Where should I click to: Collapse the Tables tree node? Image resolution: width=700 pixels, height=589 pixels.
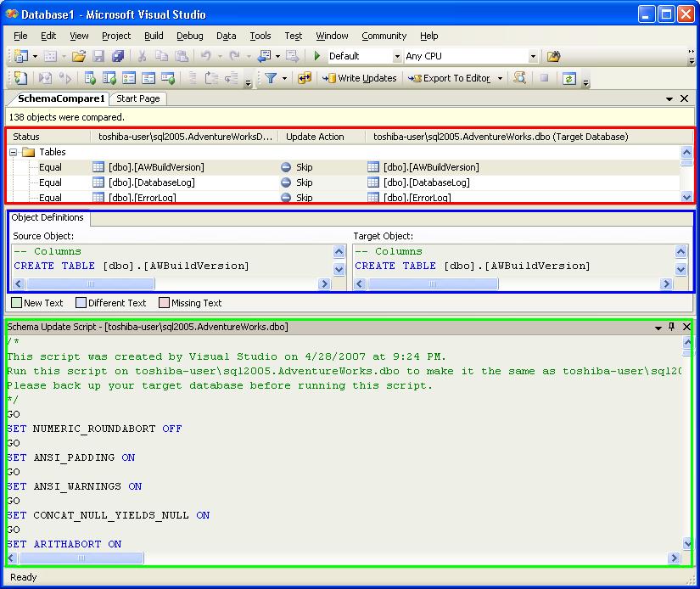(14, 153)
